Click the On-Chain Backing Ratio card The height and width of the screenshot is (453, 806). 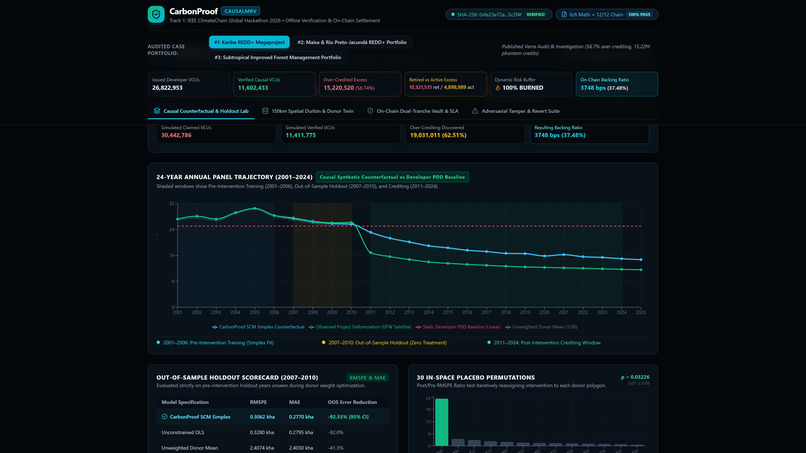tap(617, 84)
